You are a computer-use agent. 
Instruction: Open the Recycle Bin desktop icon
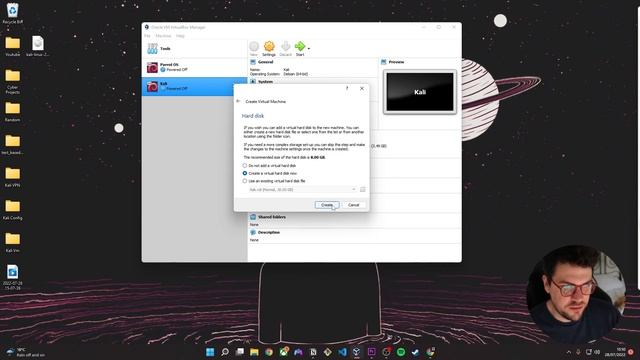click(13, 13)
